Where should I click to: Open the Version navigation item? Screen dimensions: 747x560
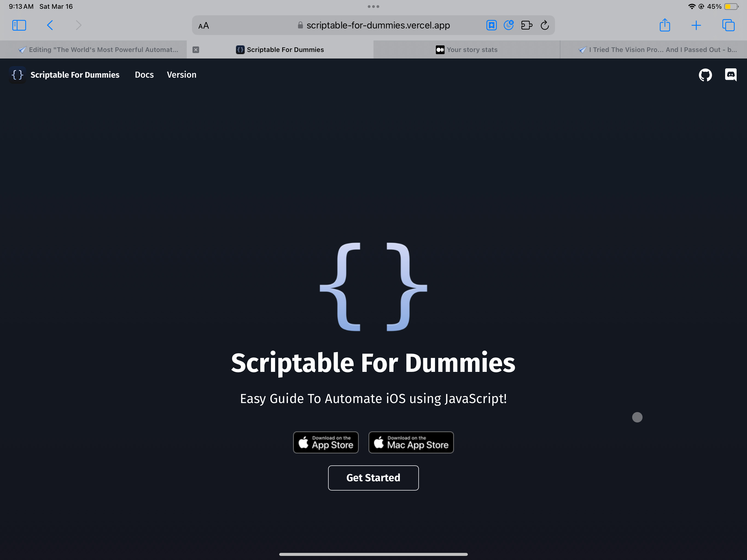coord(181,75)
